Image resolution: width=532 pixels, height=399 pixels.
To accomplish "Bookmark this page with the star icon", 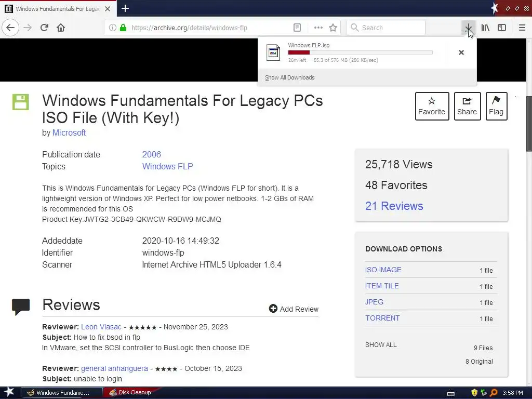I will (x=333, y=28).
